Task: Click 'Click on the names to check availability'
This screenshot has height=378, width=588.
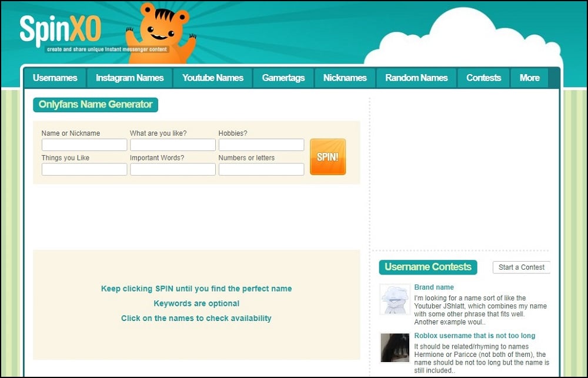Action: point(196,319)
